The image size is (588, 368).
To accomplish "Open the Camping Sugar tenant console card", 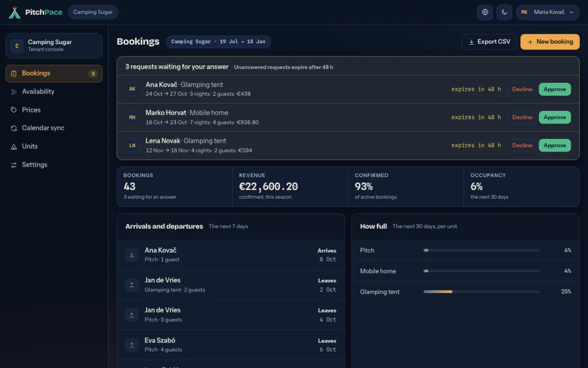I will (54, 46).
